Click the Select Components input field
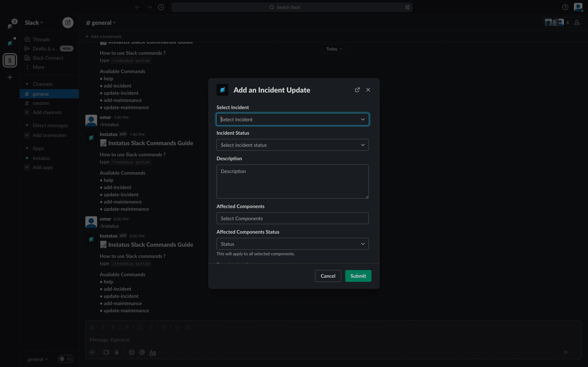Screen dimensions: 588x367 click(x=293, y=218)
